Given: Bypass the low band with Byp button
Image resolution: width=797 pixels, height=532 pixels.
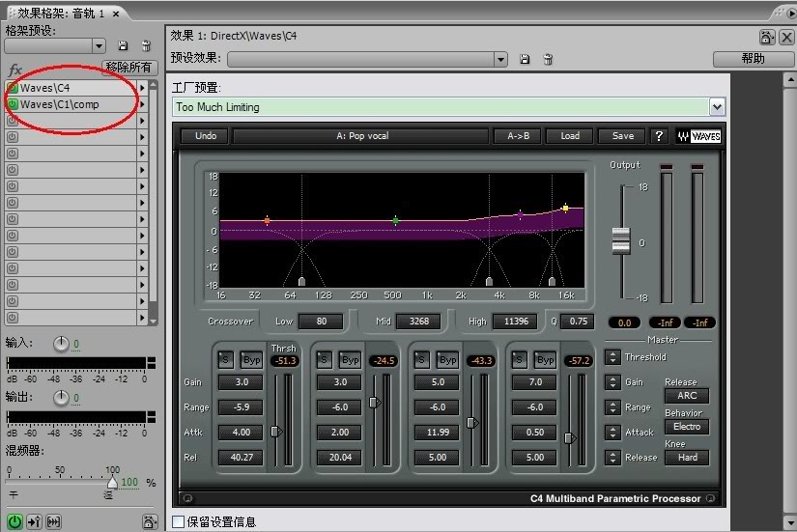Looking at the screenshot, I should coord(251,360).
